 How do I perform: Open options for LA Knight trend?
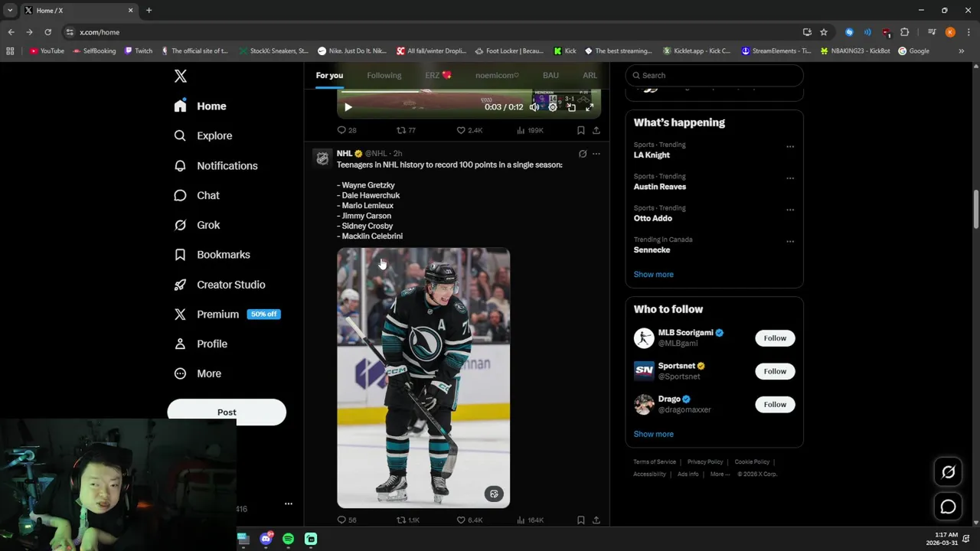point(790,146)
